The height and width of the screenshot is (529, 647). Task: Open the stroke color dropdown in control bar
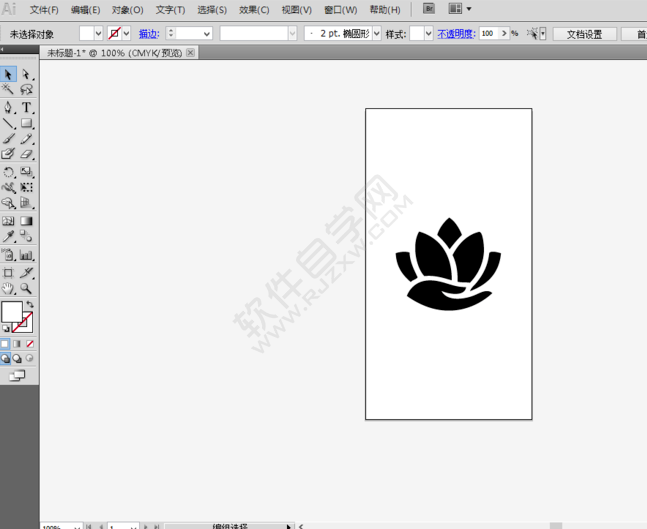coord(126,33)
